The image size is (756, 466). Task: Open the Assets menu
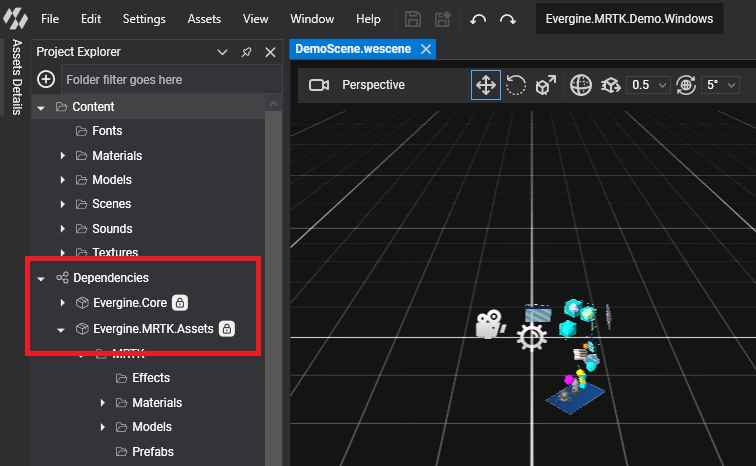coord(204,19)
